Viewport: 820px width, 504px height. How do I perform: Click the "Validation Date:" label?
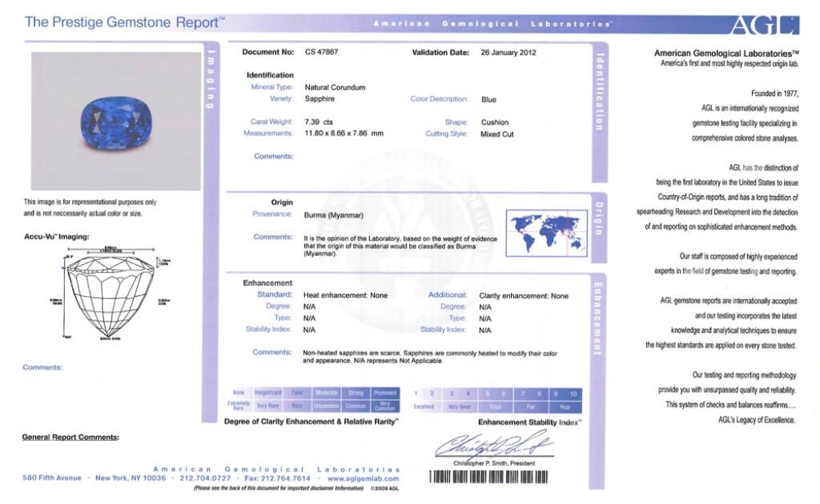click(x=441, y=53)
